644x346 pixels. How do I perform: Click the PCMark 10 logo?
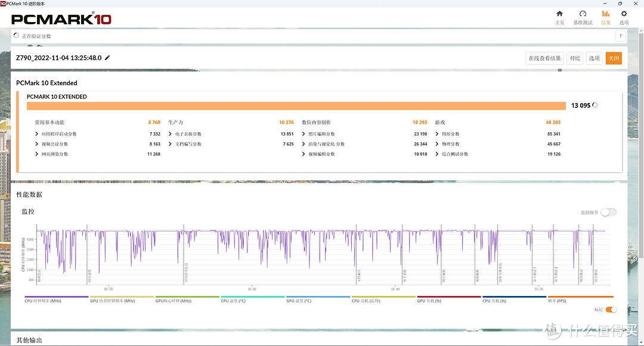(61, 19)
